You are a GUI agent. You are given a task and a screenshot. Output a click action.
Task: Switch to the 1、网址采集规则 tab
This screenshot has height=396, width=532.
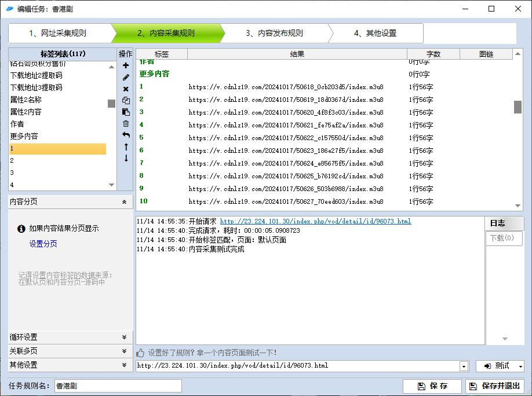coord(58,34)
